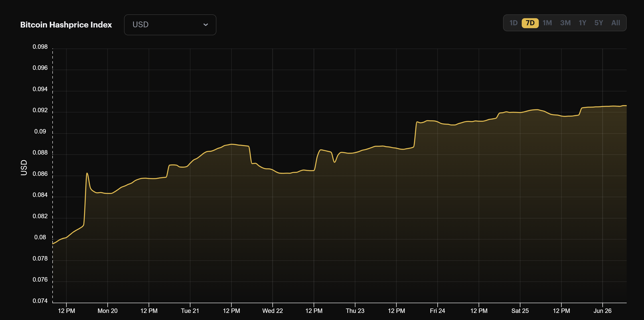Click the 0.078 y-axis label
644x320 pixels.
(x=40, y=258)
